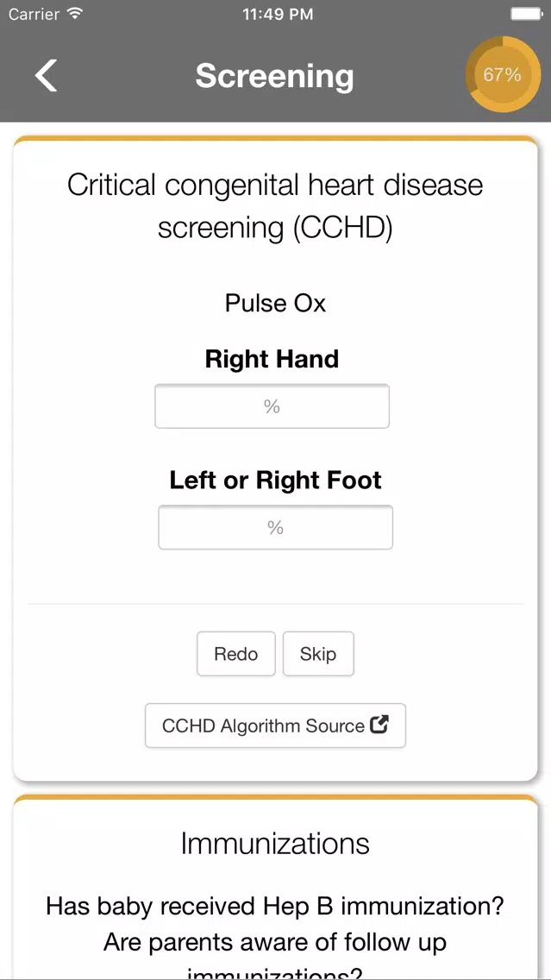This screenshot has height=980, width=551.
Task: Tap the 67% circular progress indicator
Action: [502, 75]
